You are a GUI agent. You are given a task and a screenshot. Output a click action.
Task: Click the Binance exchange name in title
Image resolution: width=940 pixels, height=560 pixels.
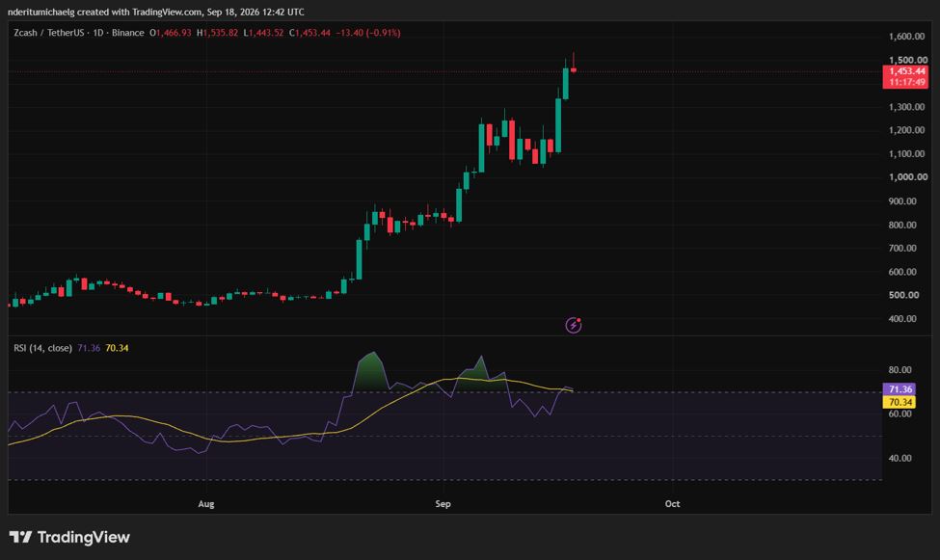[x=127, y=33]
